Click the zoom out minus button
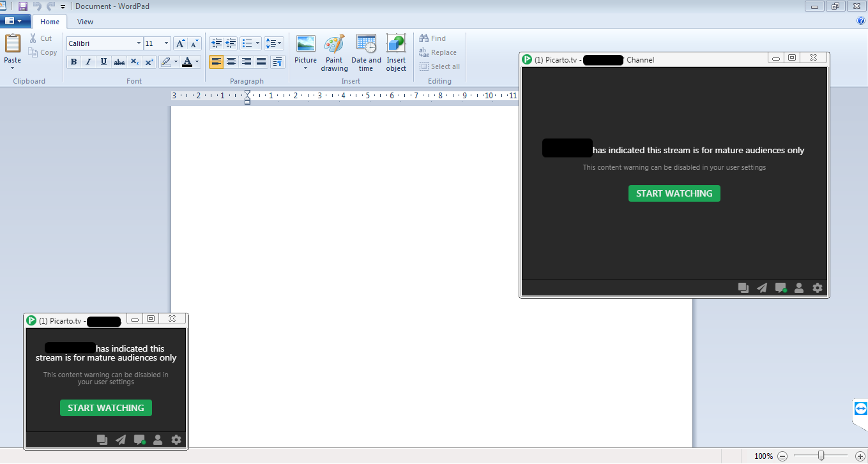Screen dimensions: 868x464 coord(782,456)
